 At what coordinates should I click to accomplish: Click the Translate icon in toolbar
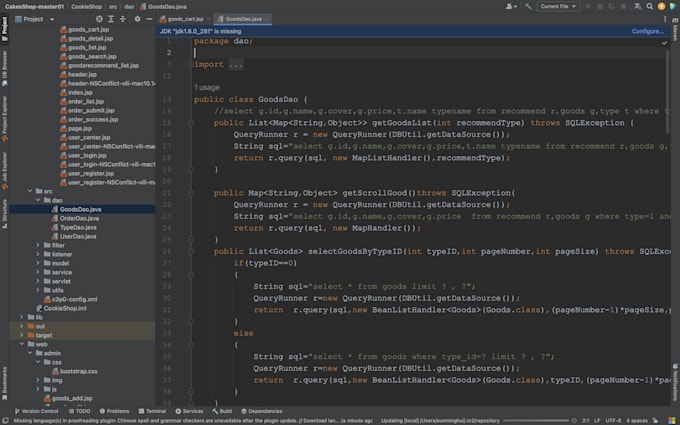(x=638, y=7)
